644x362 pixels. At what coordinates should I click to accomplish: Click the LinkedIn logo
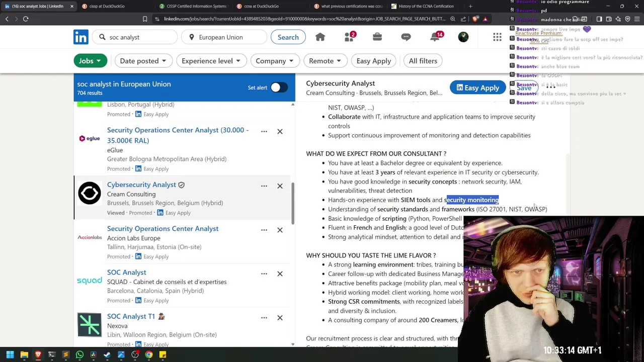tap(81, 37)
